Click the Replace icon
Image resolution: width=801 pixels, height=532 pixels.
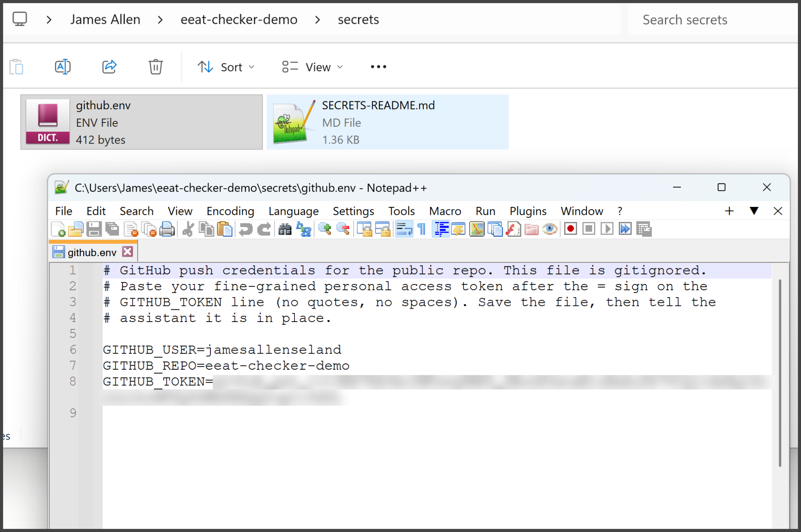pos(304,229)
